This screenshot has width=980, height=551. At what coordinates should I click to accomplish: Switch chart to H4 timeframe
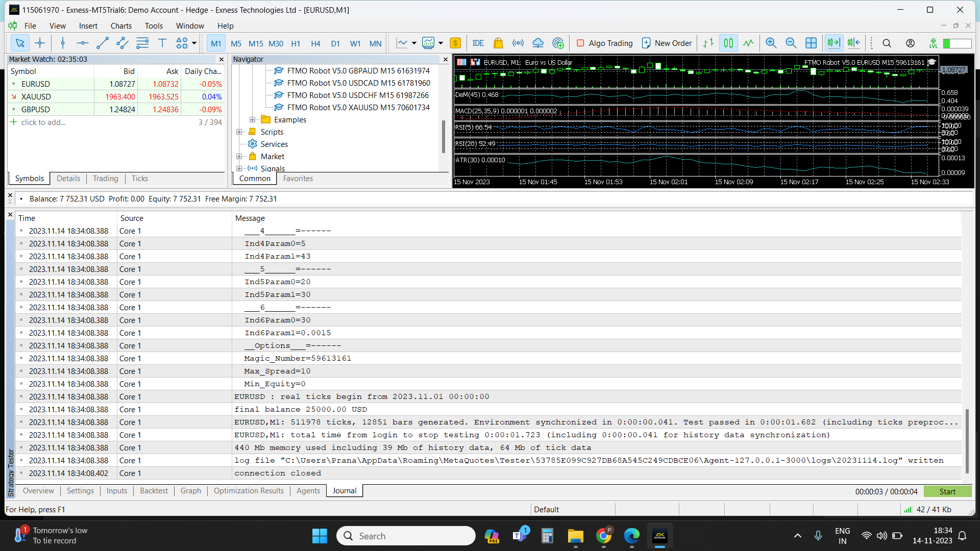point(315,43)
